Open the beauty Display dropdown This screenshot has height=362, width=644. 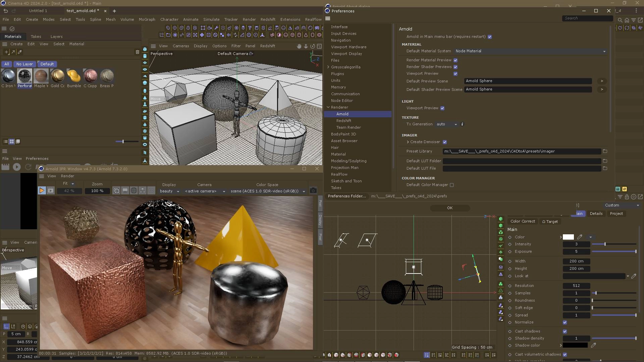point(169,191)
